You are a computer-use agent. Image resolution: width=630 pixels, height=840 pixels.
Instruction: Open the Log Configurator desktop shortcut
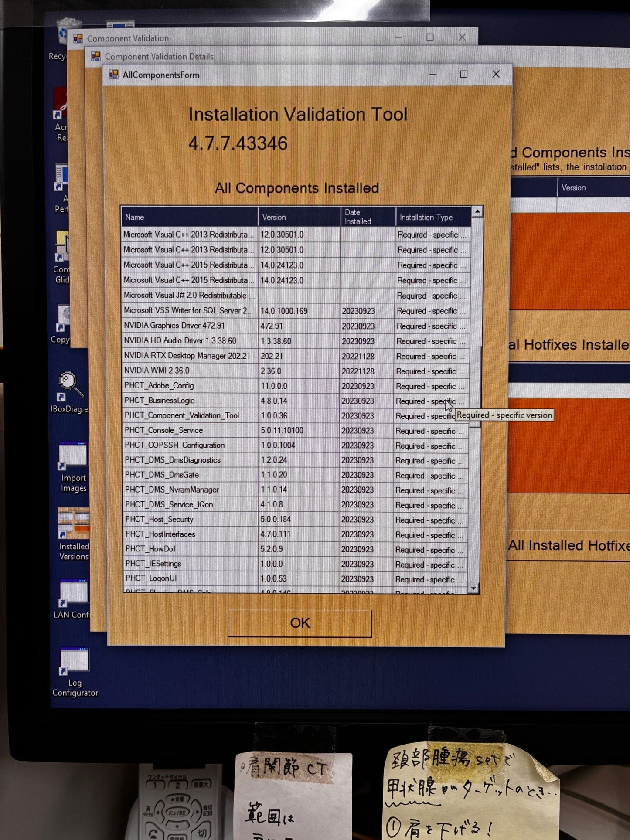(75, 673)
